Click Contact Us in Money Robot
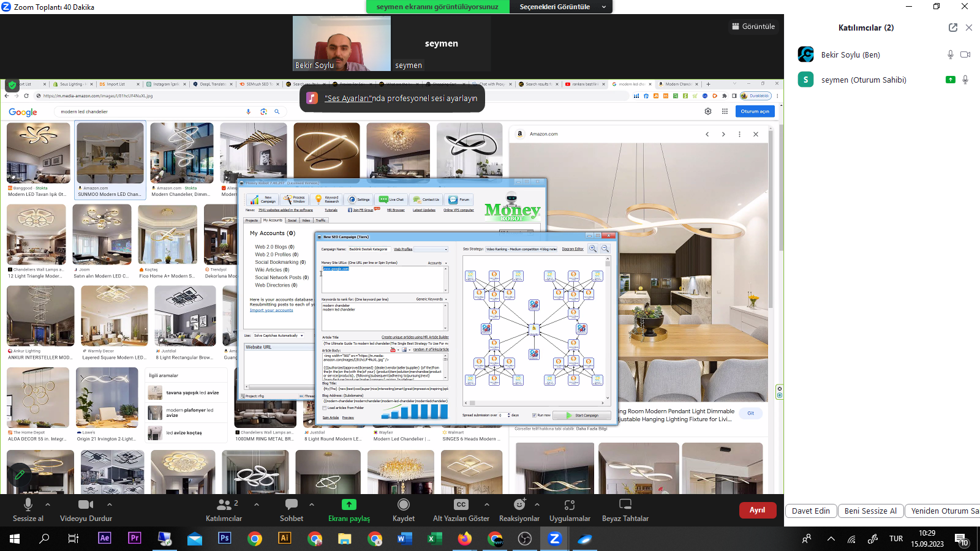Image resolution: width=980 pixels, height=551 pixels. pos(426,200)
